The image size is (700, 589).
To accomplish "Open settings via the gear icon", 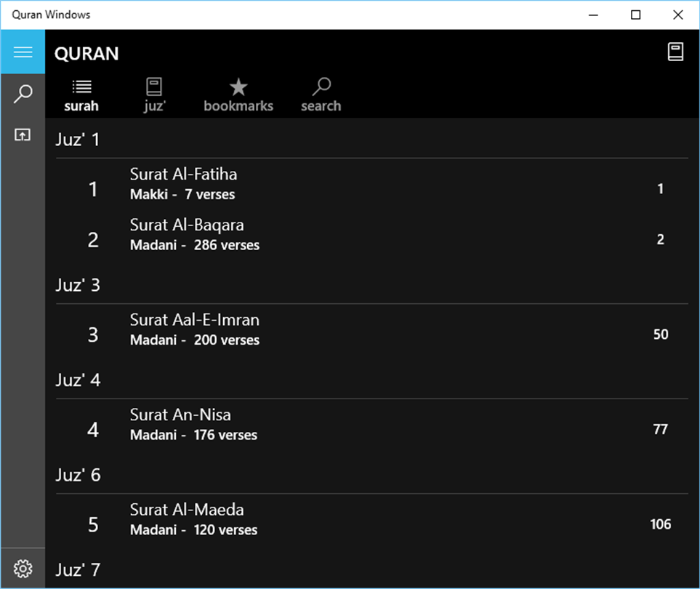I will [23, 569].
